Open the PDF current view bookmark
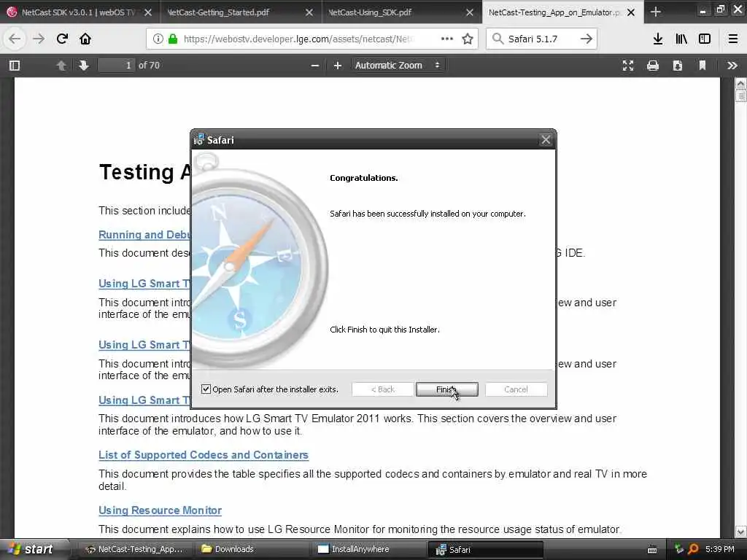Image resolution: width=747 pixels, height=560 pixels. click(x=703, y=65)
